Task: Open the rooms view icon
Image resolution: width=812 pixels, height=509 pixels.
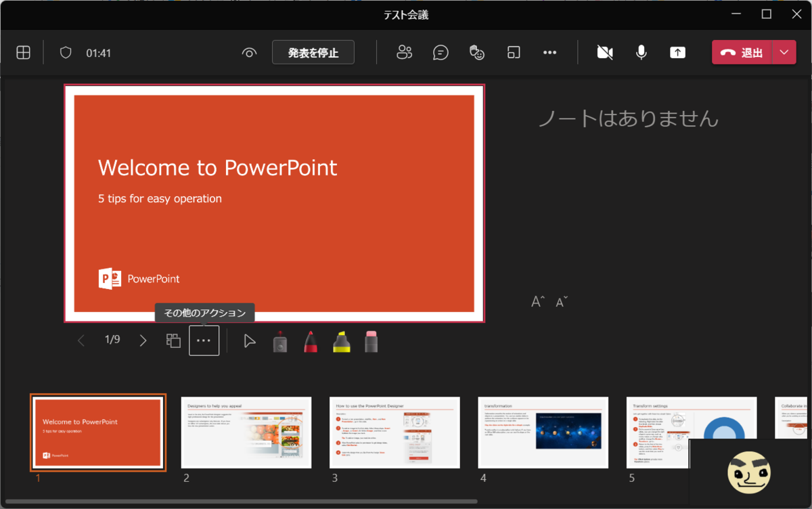Action: point(514,53)
